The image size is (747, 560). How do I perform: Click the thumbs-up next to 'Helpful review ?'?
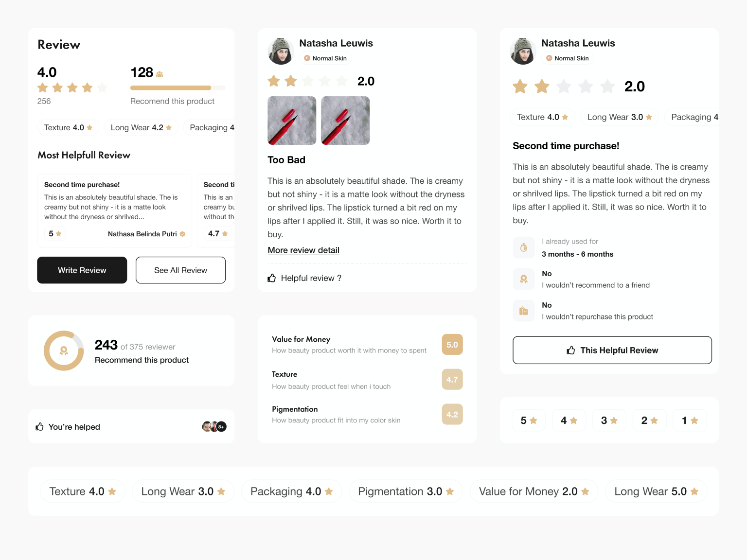[x=271, y=278]
